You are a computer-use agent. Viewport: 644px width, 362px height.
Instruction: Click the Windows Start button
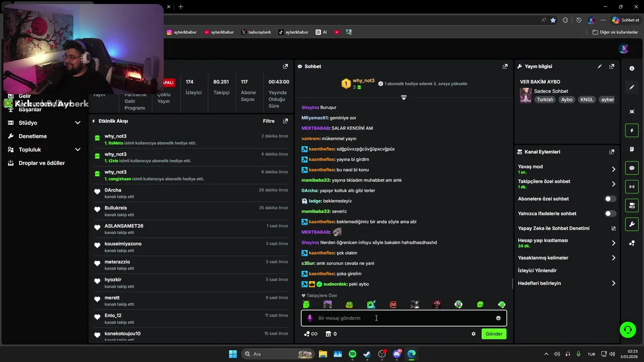click(x=233, y=354)
